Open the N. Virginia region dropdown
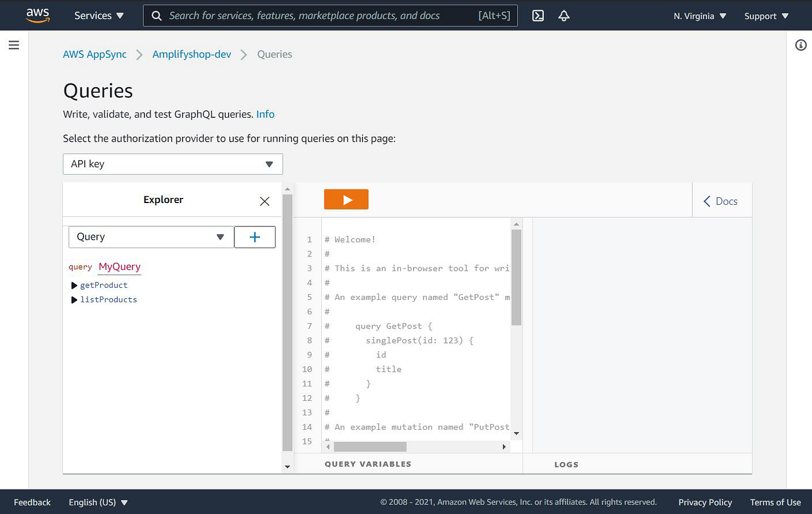 [x=700, y=16]
